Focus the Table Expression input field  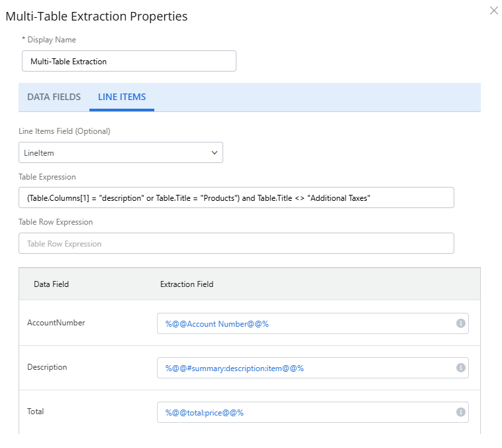pos(236,197)
